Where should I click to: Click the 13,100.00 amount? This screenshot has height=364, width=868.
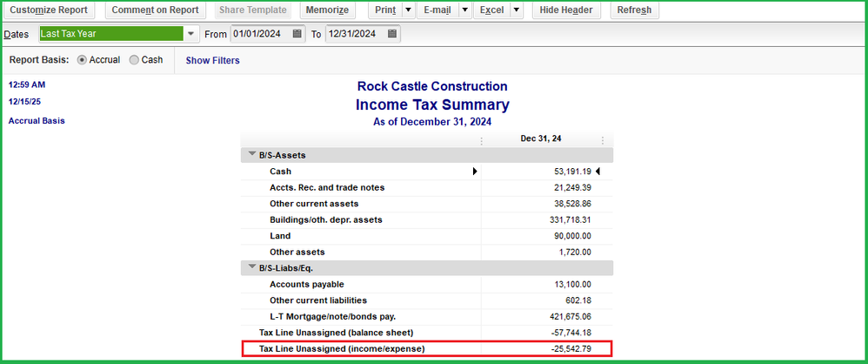(572, 284)
